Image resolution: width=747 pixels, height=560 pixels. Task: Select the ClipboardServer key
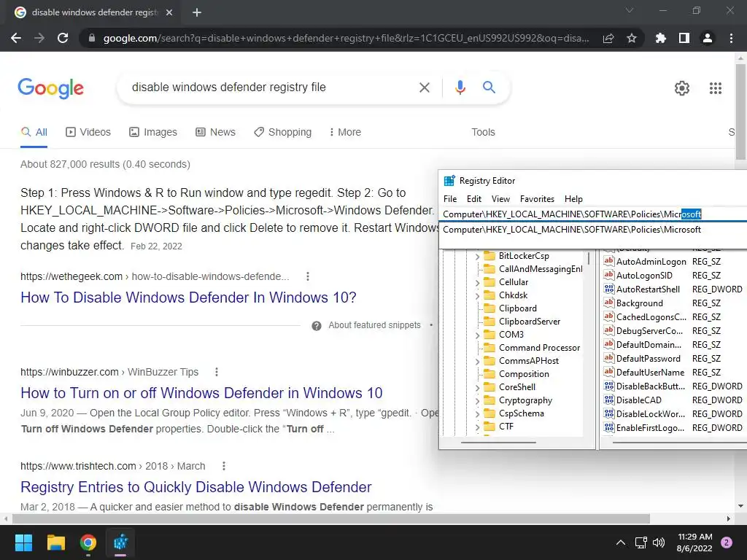click(530, 322)
